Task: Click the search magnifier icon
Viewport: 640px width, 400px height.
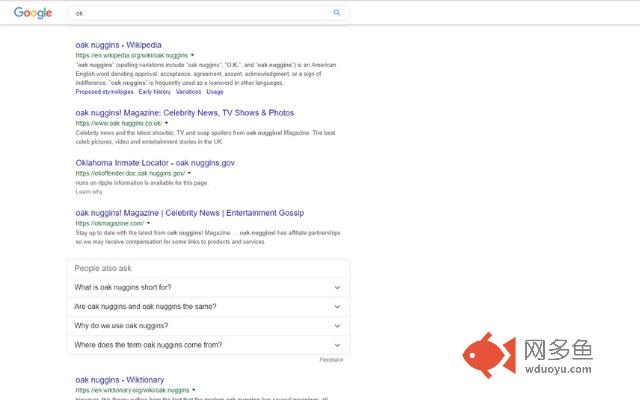Action: pyautogui.click(x=337, y=13)
